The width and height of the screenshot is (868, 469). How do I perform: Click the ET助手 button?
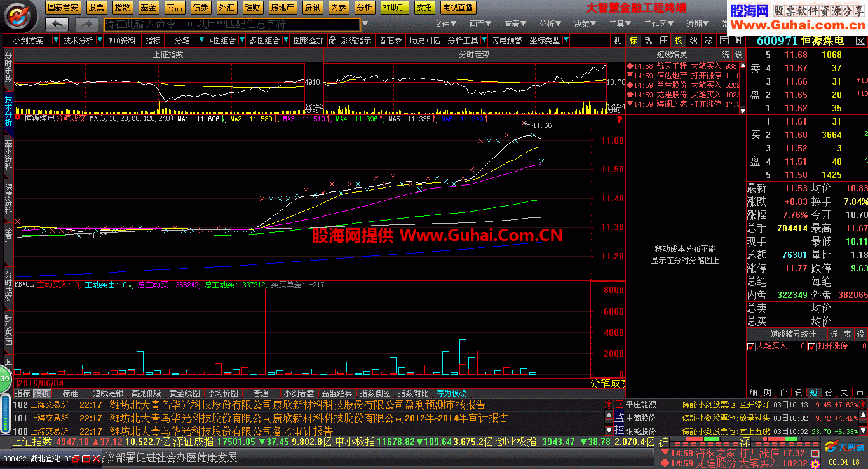coord(394,8)
